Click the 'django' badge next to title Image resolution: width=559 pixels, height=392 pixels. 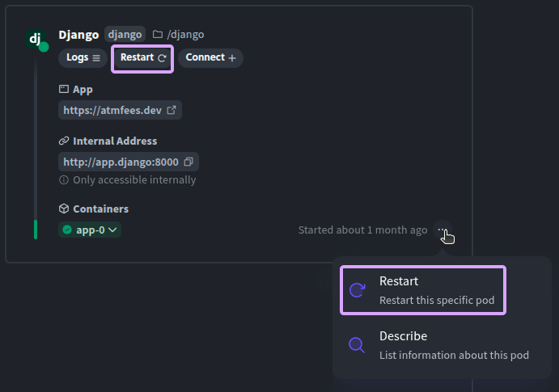[125, 35]
